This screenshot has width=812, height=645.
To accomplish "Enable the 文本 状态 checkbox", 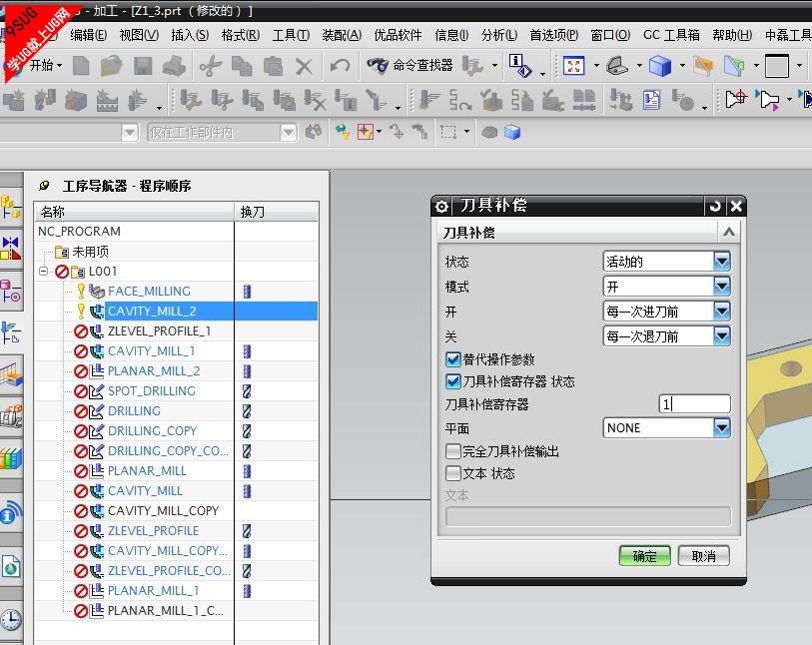I will click(452, 473).
